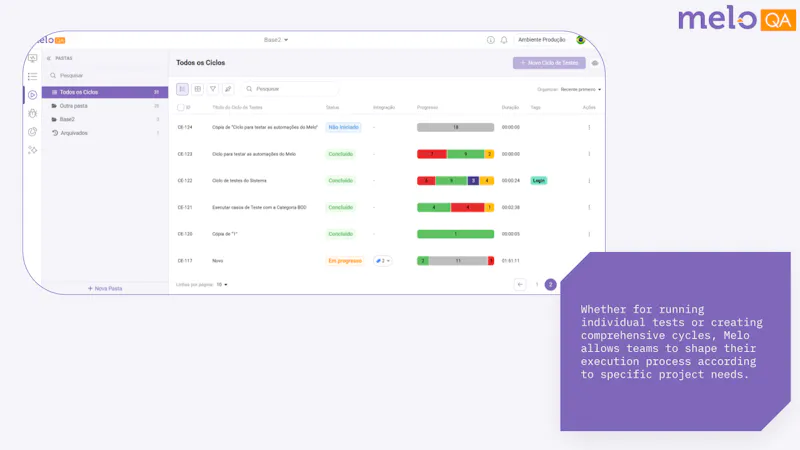800x450 pixels.
Task: Open the test cases list icon
Action: pyautogui.click(x=33, y=77)
